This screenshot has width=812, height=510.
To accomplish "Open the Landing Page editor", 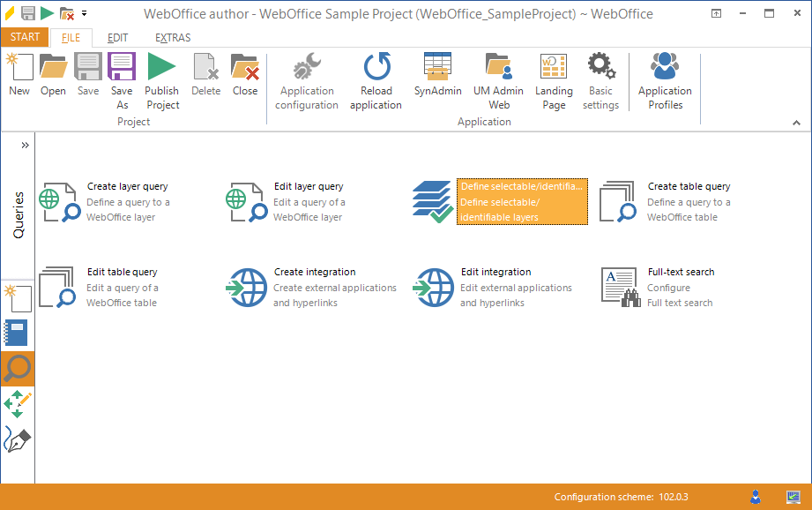I will pos(554,79).
